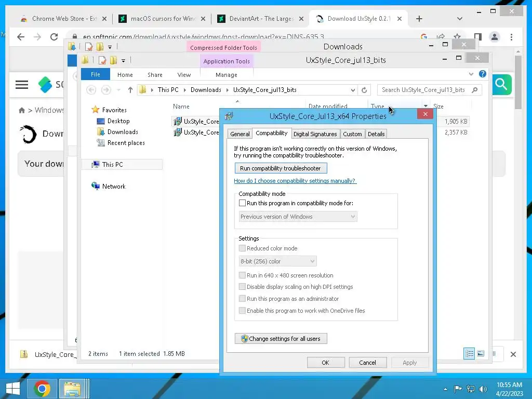
Task: Go back in Chrome browser
Action: [x=21, y=37]
